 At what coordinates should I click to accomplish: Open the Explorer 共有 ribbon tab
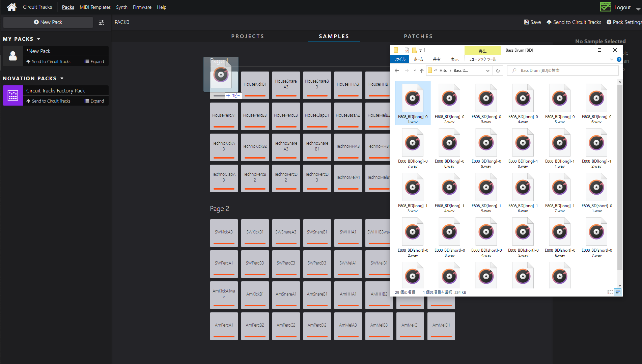pos(437,59)
